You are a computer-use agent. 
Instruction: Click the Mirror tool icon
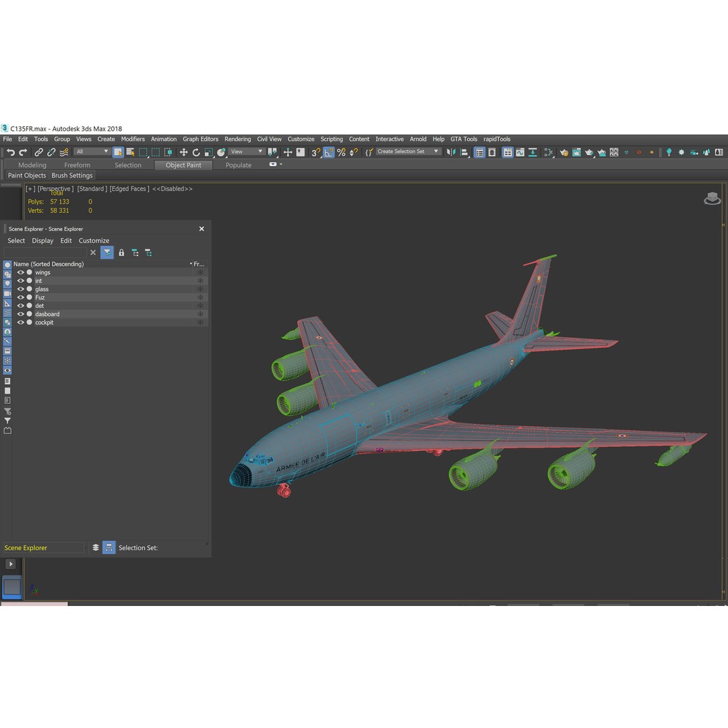451,152
